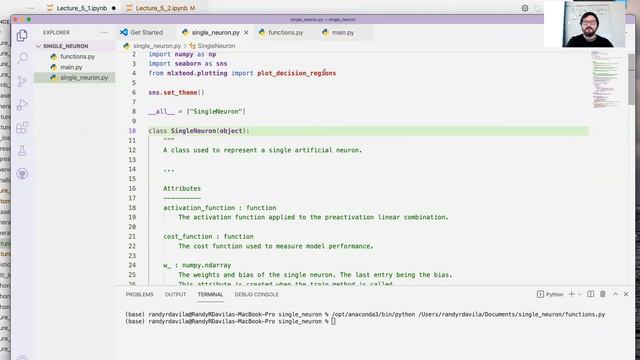Close the terminal panel
The width and height of the screenshot is (640, 360).
click(x=626, y=294)
